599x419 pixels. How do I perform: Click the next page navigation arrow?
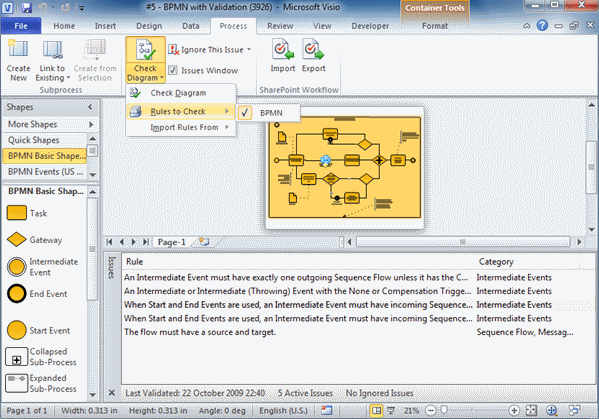pos(133,242)
